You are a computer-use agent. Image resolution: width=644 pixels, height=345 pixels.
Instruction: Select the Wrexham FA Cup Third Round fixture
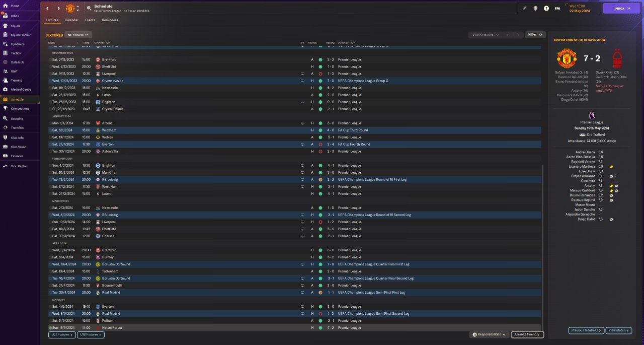[x=295, y=130]
